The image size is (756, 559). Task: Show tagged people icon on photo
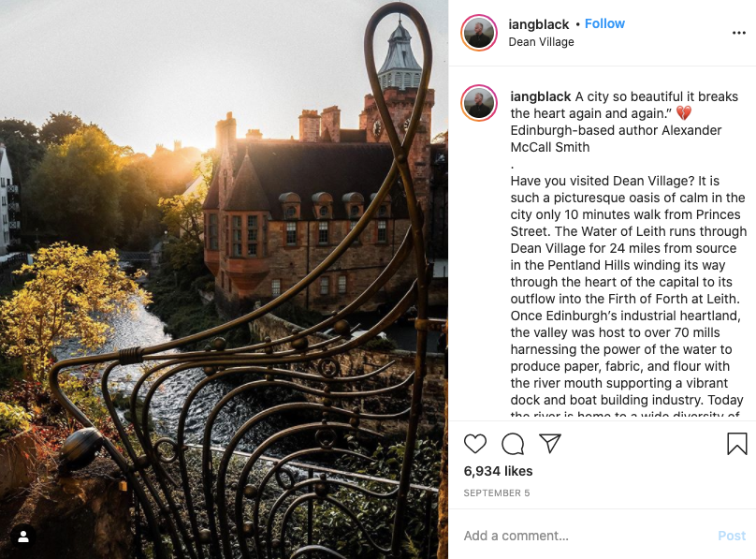pos(23,537)
